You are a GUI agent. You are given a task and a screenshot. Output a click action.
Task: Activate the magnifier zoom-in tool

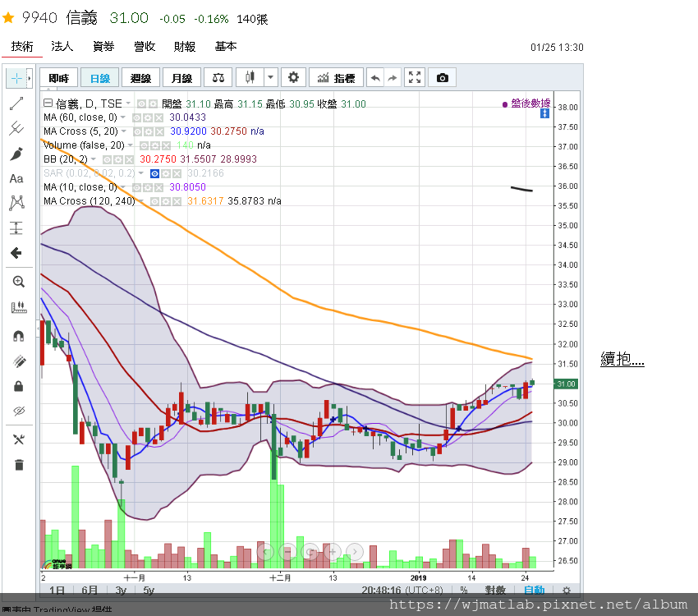(x=18, y=282)
